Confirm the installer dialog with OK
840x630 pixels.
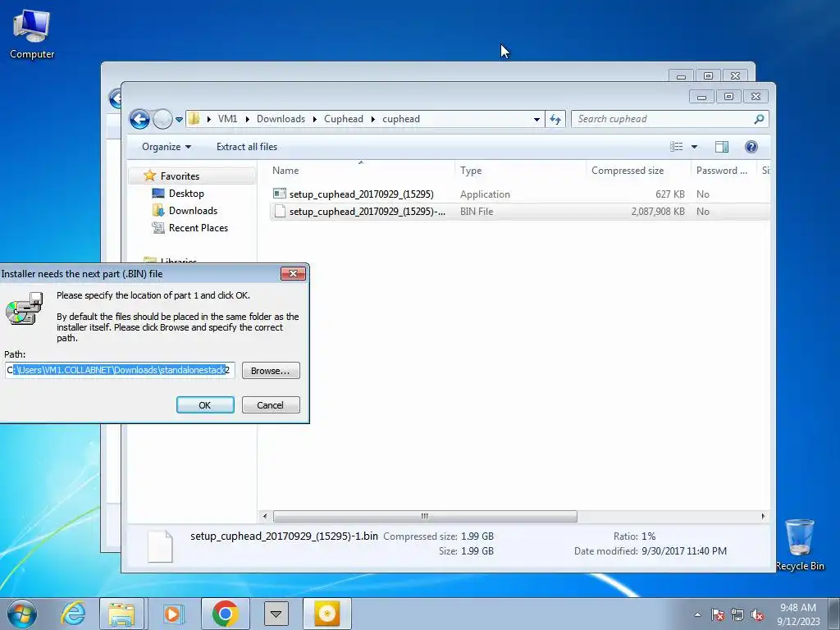click(205, 405)
